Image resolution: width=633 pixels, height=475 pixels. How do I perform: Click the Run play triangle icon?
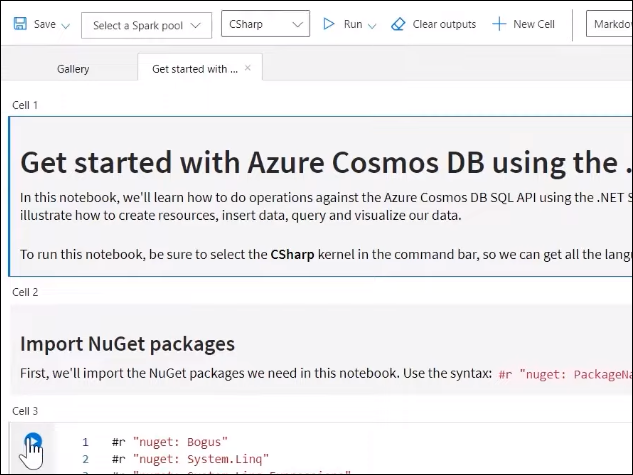click(x=329, y=24)
